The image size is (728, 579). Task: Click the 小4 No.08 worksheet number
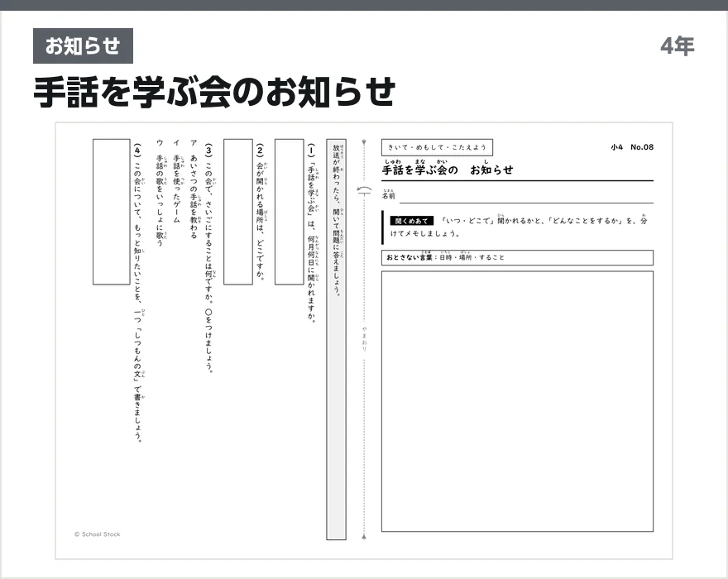pyautogui.click(x=632, y=147)
